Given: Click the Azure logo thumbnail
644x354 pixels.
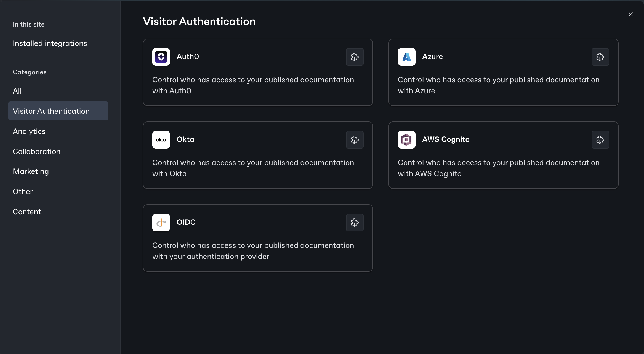Looking at the screenshot, I should [x=406, y=57].
